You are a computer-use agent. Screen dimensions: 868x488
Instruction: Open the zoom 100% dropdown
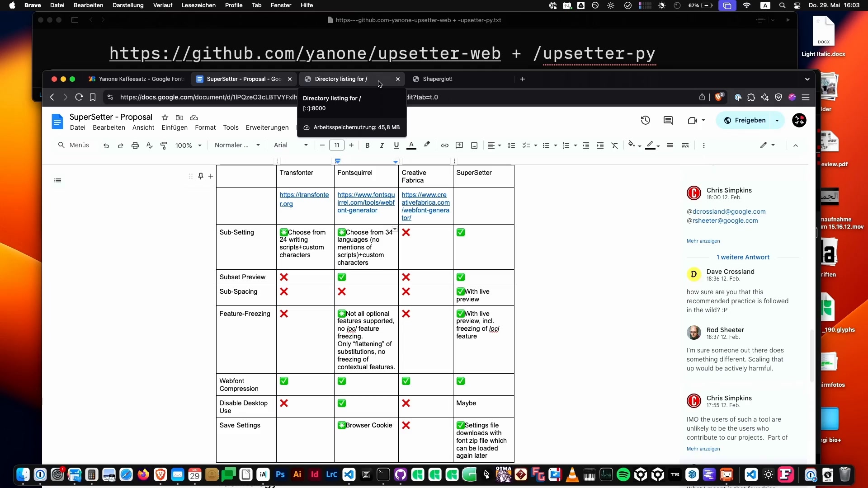tap(188, 145)
